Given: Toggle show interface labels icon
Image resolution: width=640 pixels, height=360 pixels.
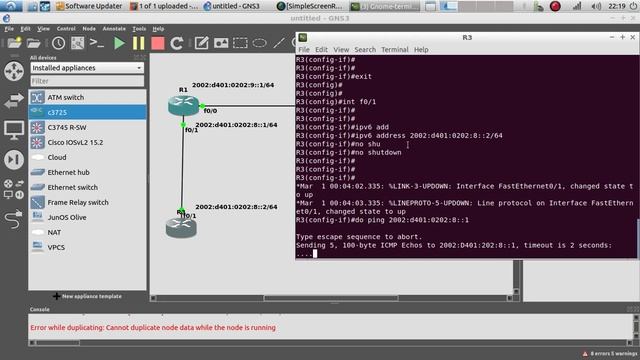Looking at the screenshot, I should click(x=78, y=43).
